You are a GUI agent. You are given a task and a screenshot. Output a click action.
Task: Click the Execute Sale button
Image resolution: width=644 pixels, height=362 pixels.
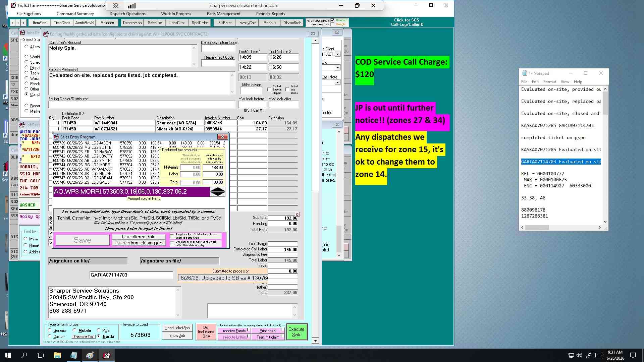pyautogui.click(x=297, y=332)
